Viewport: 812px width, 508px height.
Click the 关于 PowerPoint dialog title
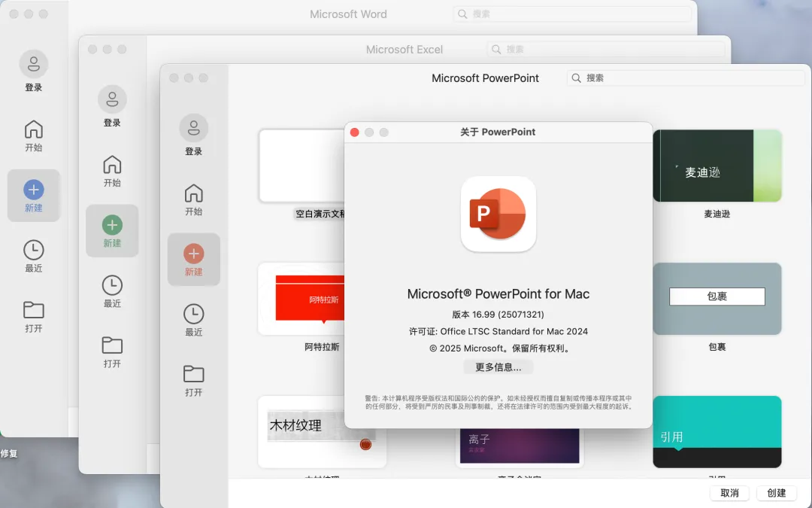click(498, 132)
